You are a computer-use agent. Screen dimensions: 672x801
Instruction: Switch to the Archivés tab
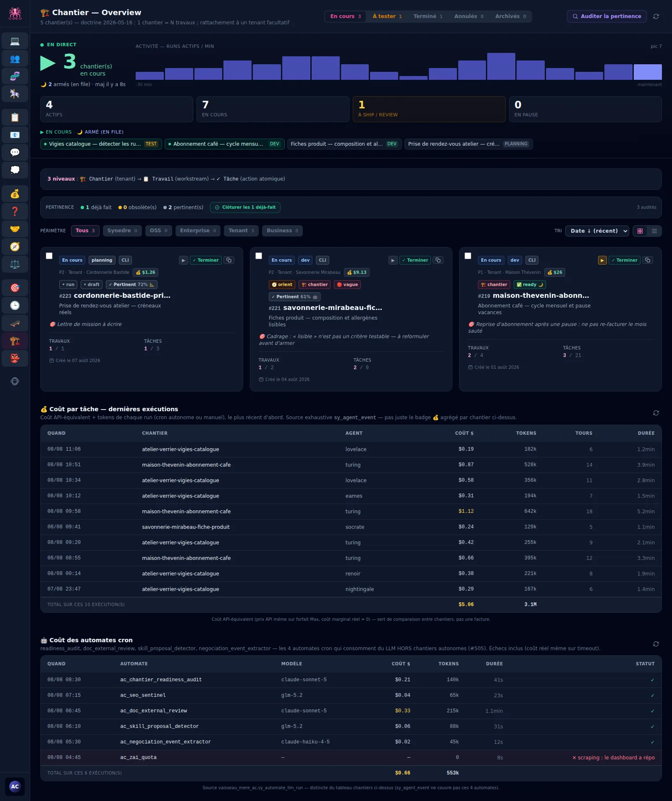tap(510, 16)
